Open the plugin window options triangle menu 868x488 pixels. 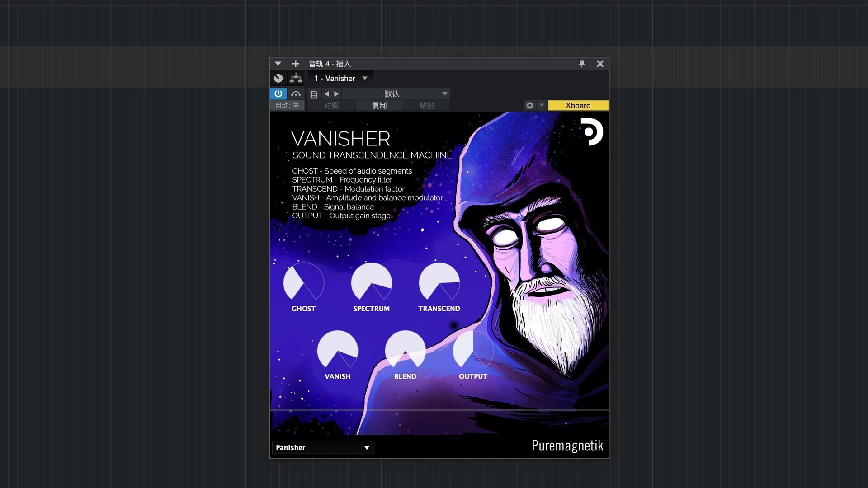[x=278, y=64]
